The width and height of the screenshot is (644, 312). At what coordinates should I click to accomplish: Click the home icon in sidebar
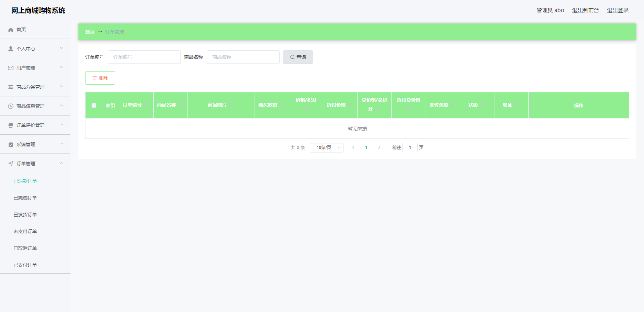coord(11,30)
